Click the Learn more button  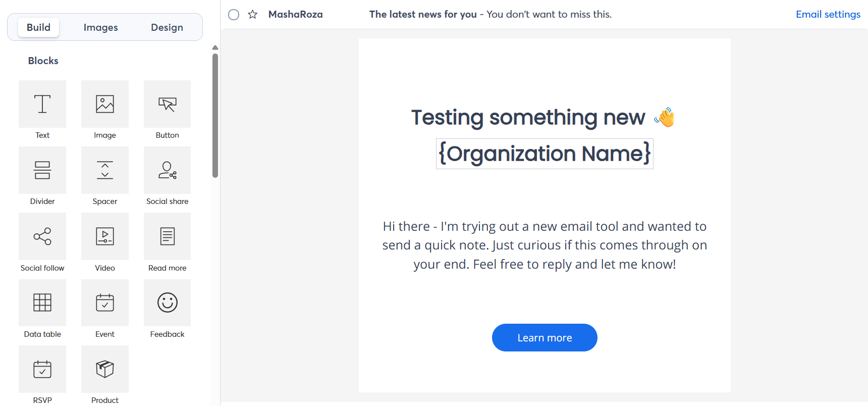coord(545,337)
